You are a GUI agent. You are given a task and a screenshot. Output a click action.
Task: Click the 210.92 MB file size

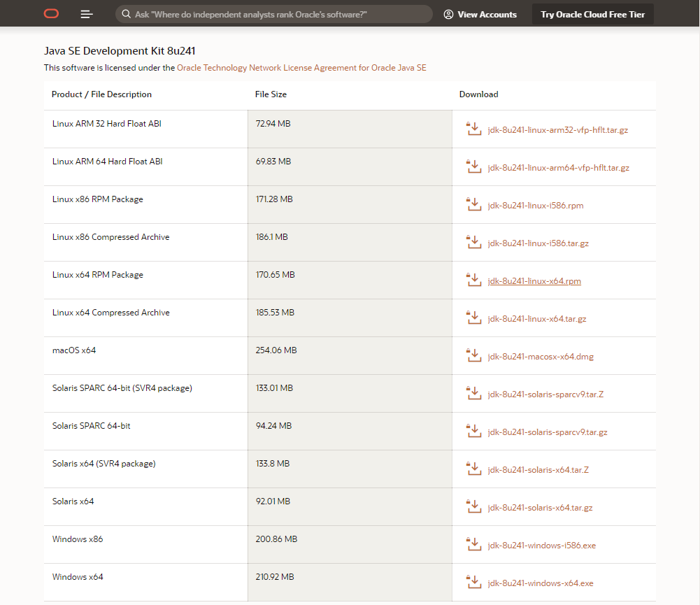275,577
